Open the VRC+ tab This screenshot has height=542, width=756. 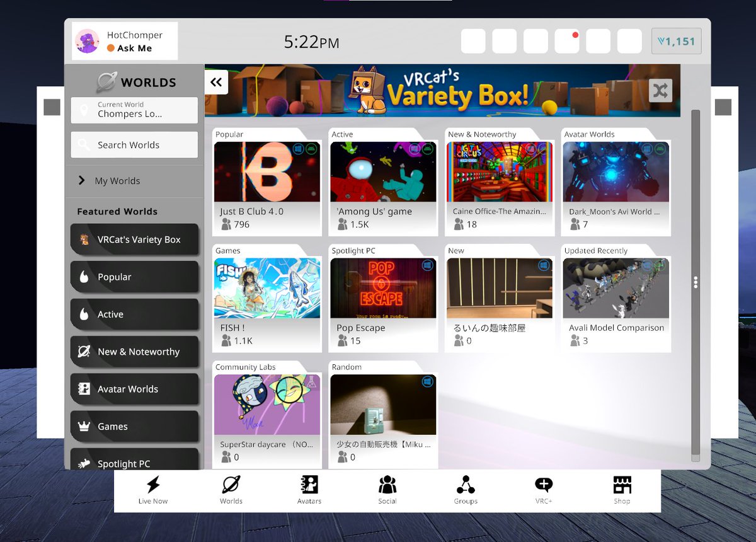click(544, 490)
